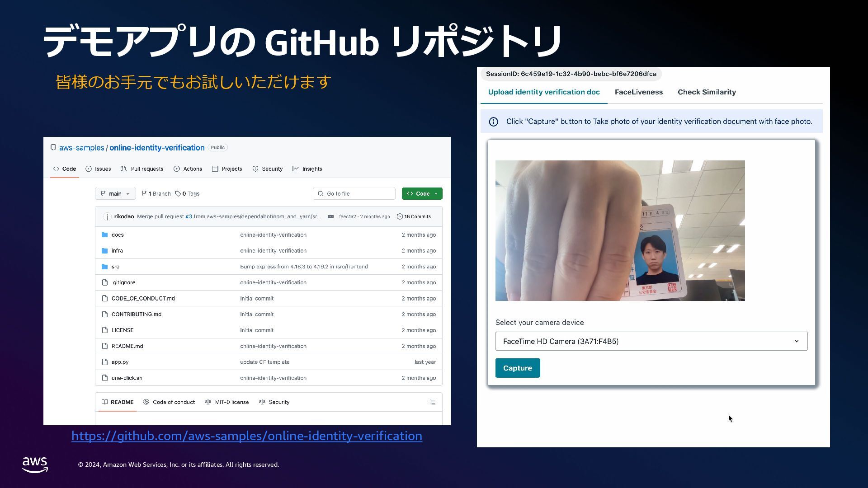Screen dimensions: 868x488
Task: Open CODE_OF_CONDUCT.md file
Action: [143, 299]
